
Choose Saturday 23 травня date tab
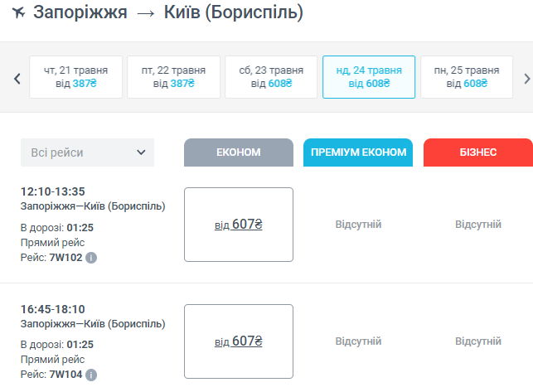(x=271, y=77)
